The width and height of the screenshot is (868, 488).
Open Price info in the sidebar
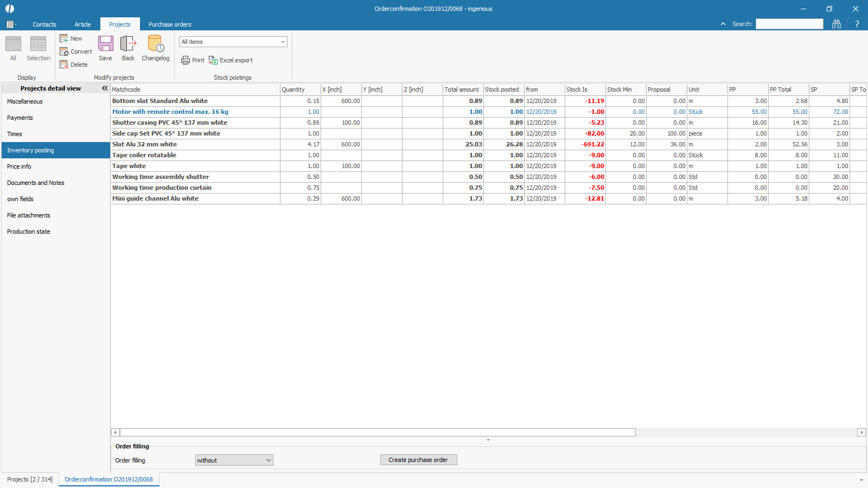point(19,166)
